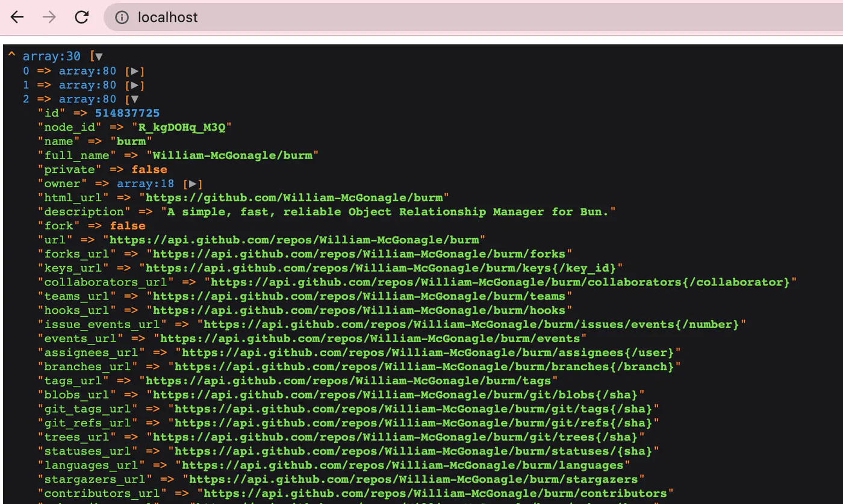Viewport: 843px width, 504px height.
Task: Click the blobs_url value
Action: tap(396, 395)
